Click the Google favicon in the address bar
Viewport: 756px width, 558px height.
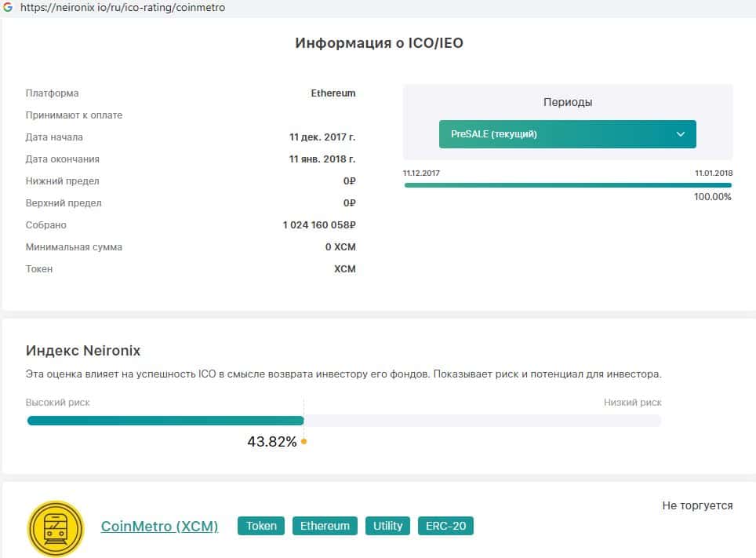pos(8,7)
